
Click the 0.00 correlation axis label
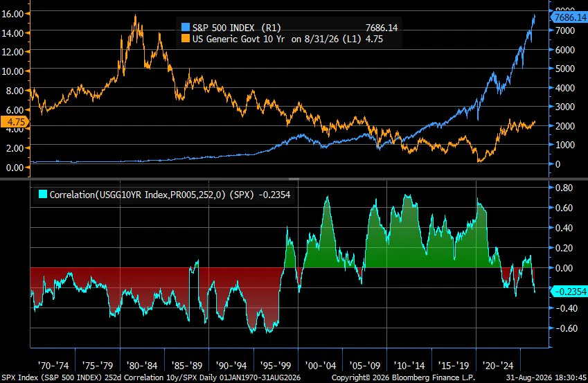[564, 268]
